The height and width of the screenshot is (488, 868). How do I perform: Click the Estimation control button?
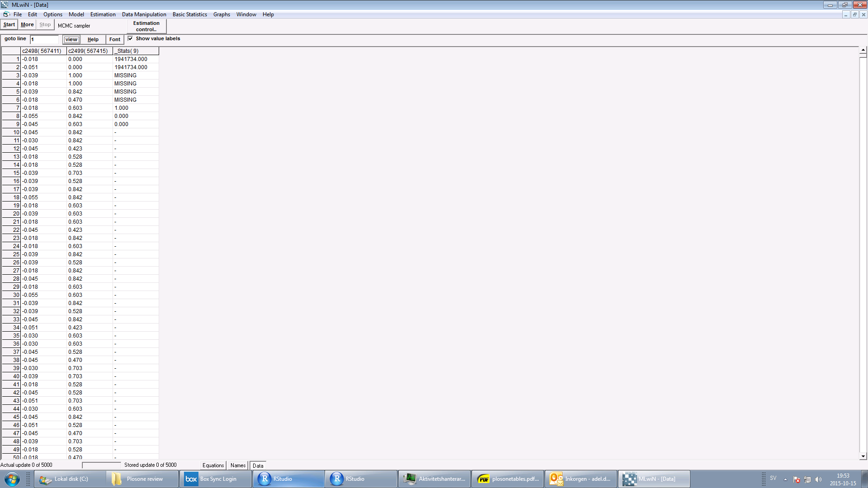click(x=146, y=26)
